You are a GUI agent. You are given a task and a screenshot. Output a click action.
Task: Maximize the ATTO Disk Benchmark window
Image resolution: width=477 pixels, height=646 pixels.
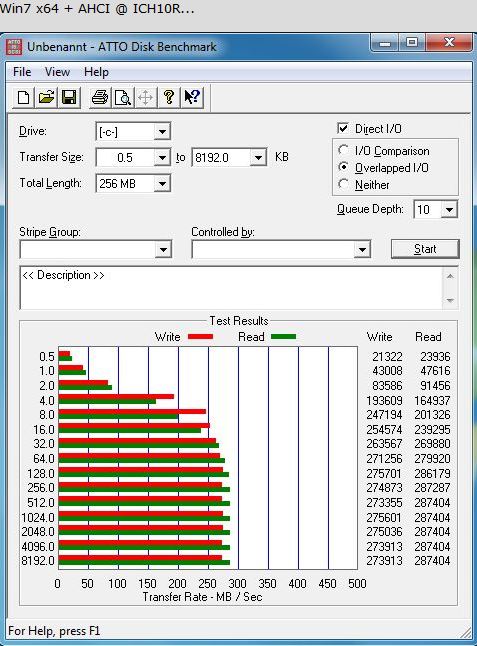click(412, 42)
